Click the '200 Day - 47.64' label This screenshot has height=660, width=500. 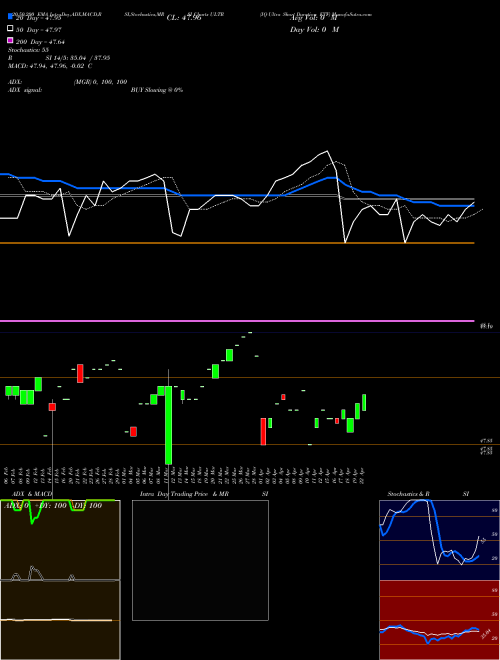click(40, 42)
